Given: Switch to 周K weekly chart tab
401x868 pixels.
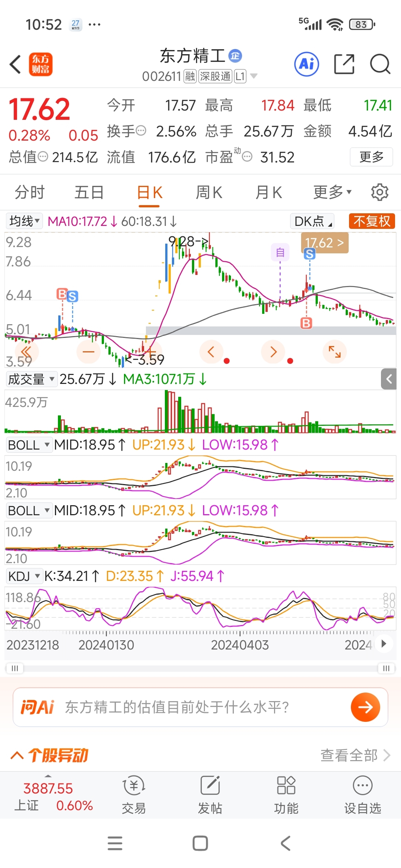Looking at the screenshot, I should (209, 192).
